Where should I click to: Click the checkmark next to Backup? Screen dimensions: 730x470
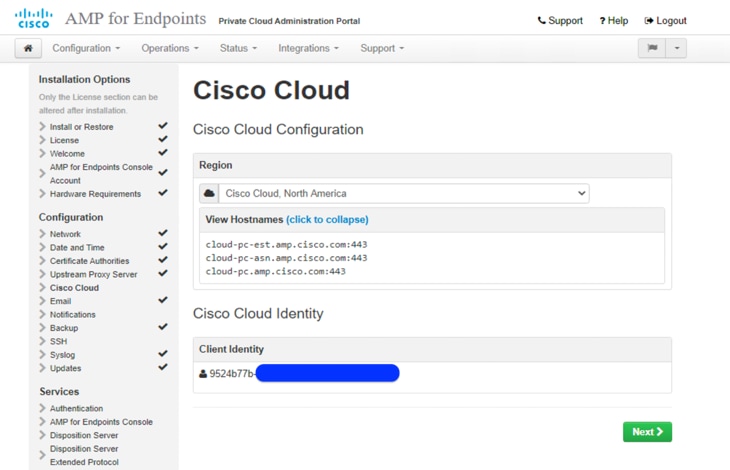(x=162, y=327)
